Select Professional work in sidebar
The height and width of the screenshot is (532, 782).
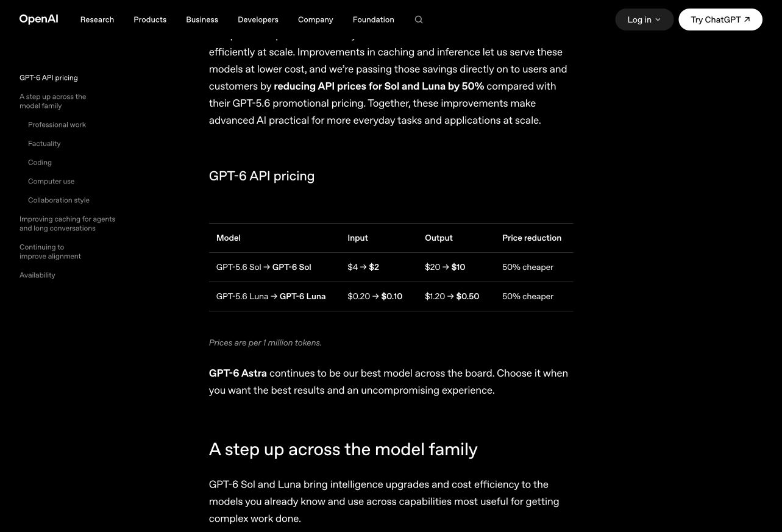tap(57, 124)
